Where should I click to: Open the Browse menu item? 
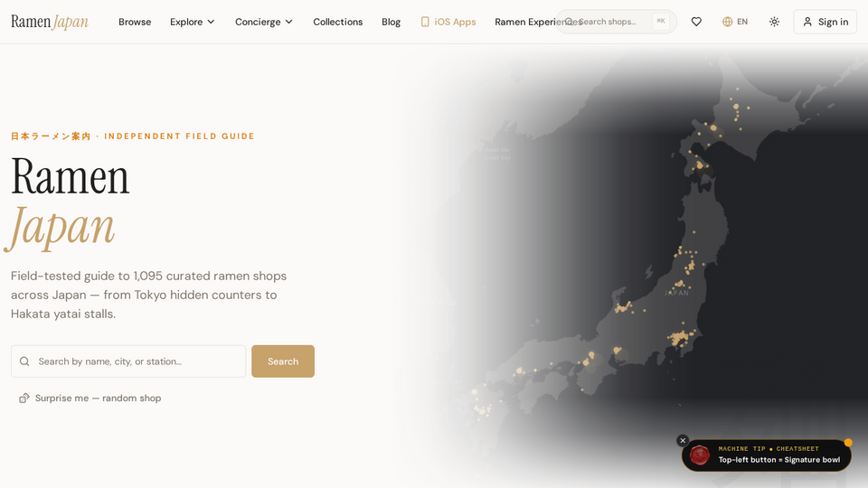pos(135,22)
